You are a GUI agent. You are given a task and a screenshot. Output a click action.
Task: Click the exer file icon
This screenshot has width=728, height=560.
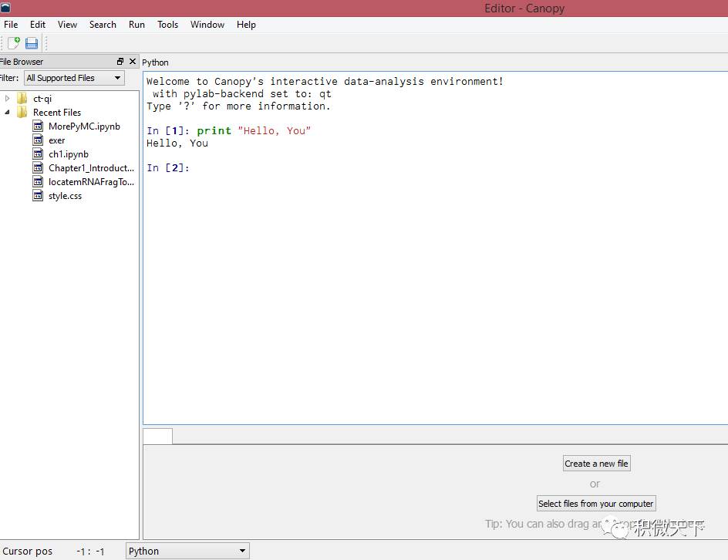38,140
